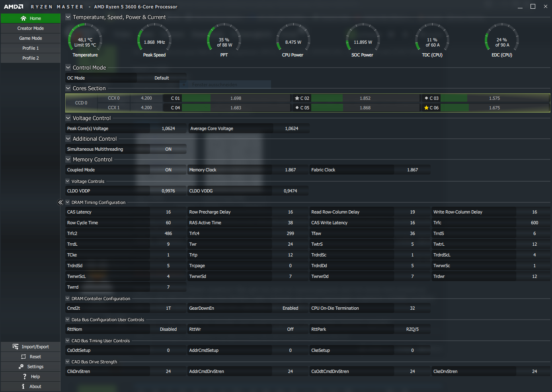Click the Import/Export button
This screenshot has width=552, height=392.
coord(31,347)
